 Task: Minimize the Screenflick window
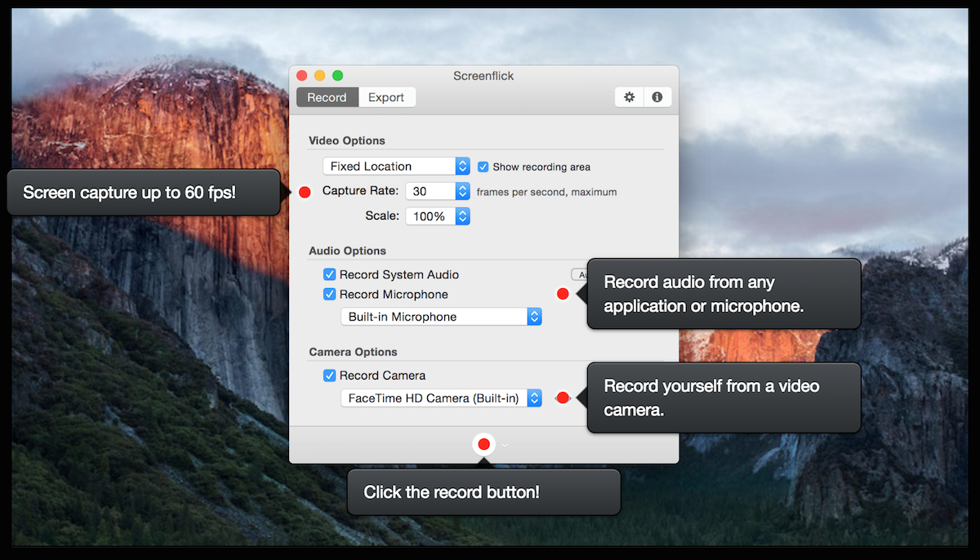point(320,76)
